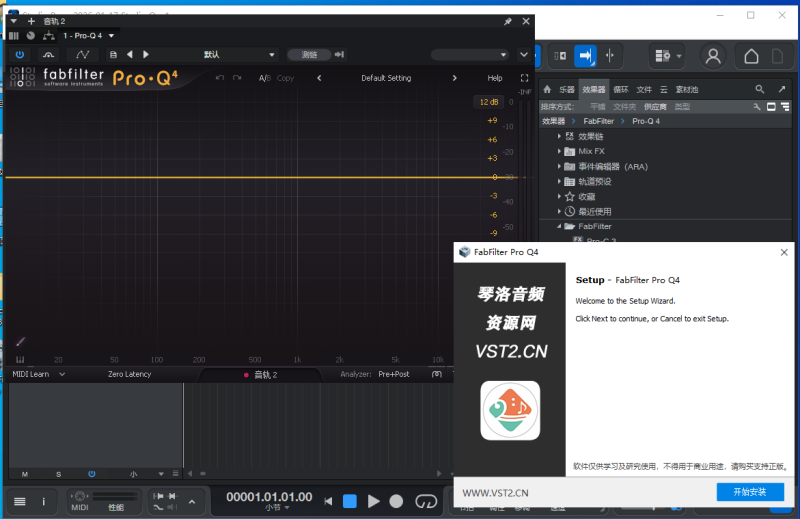Click the Pro-Q 4 redo arrow
800x519 pixels.
(x=237, y=78)
